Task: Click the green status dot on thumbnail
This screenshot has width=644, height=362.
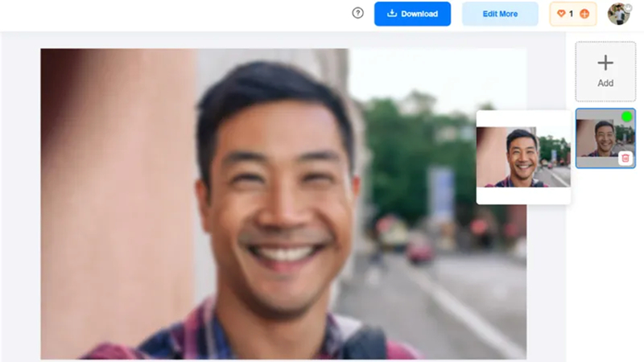Action: click(626, 117)
